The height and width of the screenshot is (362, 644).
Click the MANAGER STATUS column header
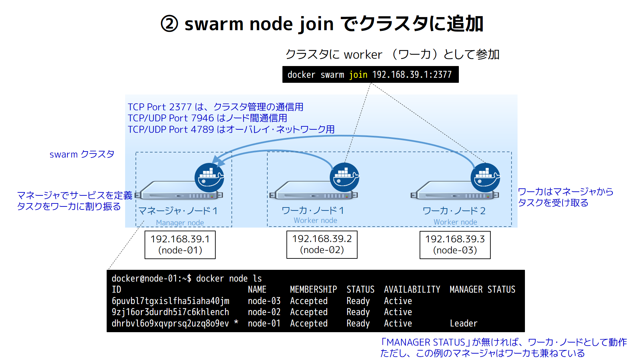pyautogui.click(x=482, y=290)
